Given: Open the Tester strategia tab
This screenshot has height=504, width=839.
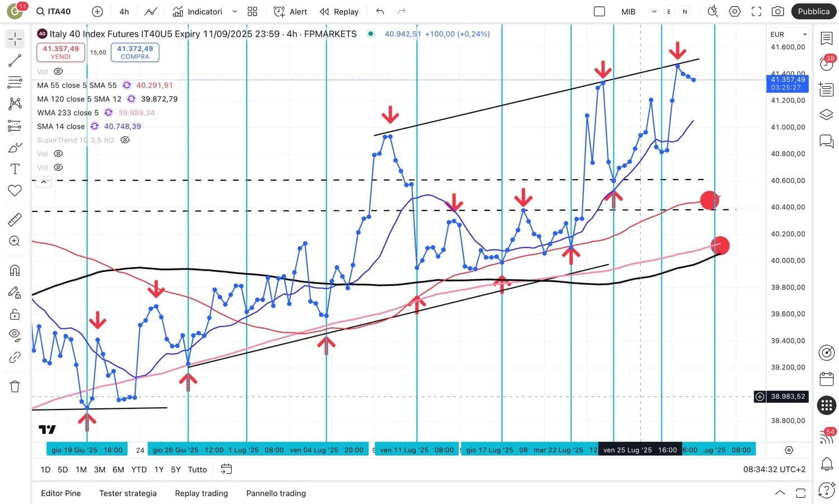Looking at the screenshot, I should [x=128, y=493].
